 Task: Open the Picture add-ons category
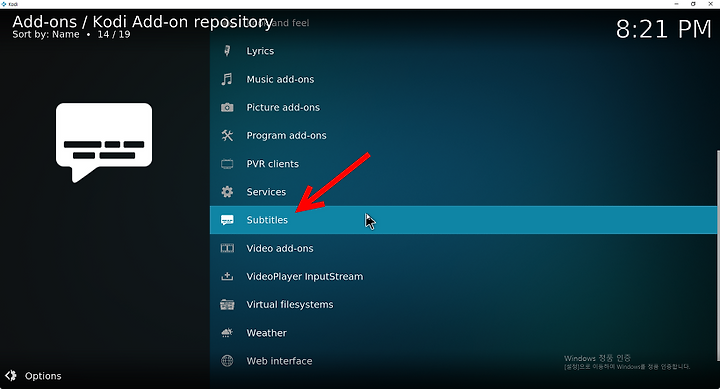(x=463, y=107)
